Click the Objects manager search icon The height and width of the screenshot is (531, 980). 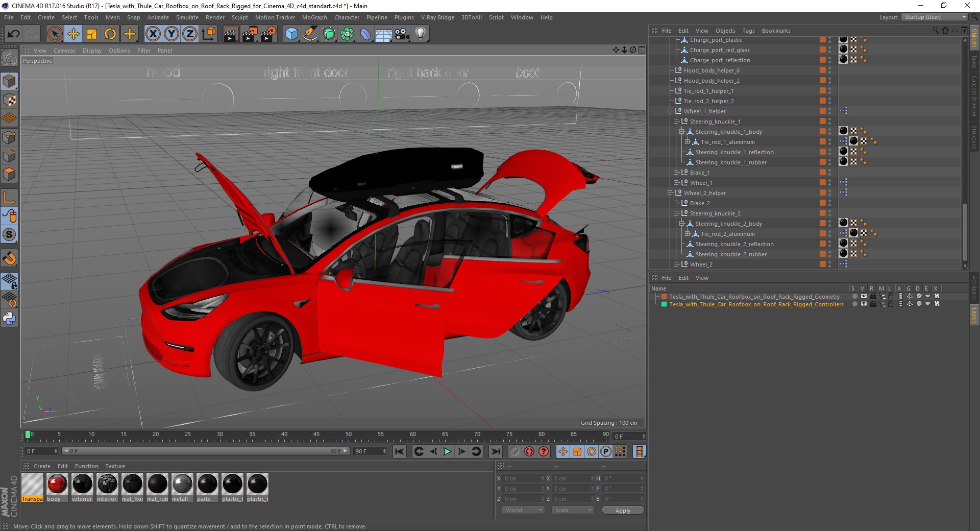936,31
